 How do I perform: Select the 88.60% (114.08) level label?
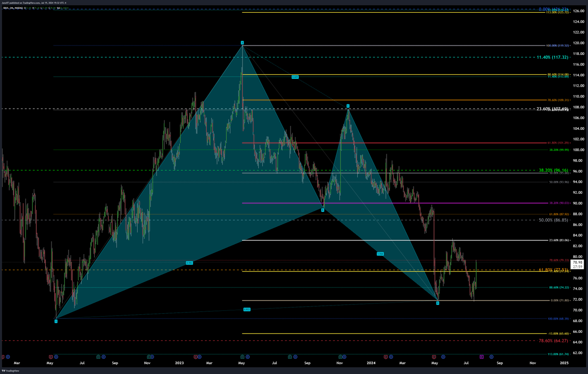pos(559,74)
